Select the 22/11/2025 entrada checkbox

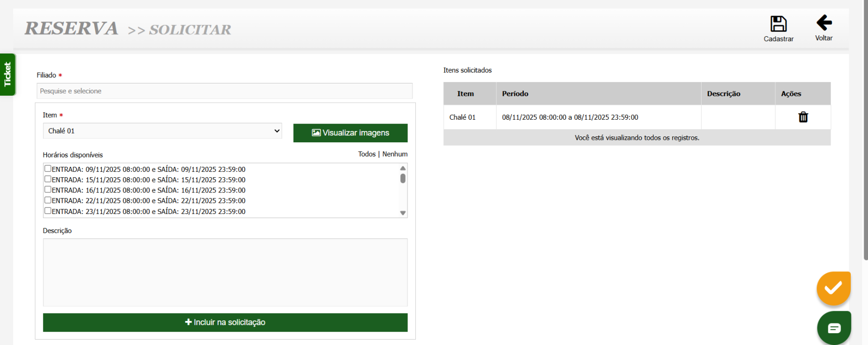tap(48, 200)
